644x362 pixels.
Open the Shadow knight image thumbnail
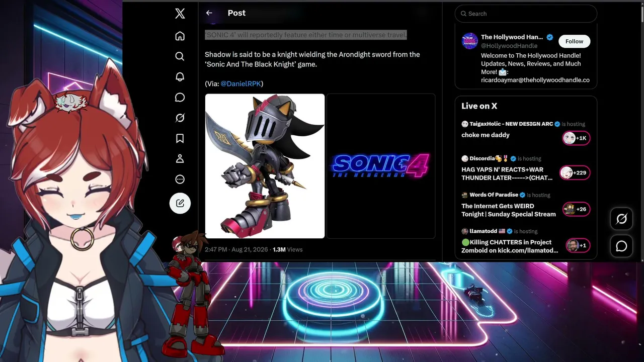click(x=265, y=166)
